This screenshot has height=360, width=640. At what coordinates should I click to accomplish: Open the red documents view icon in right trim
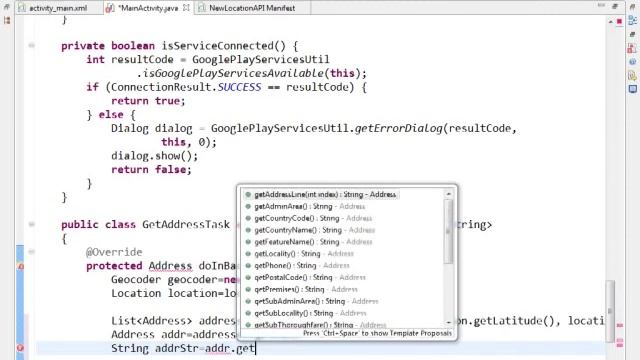click(632, 49)
